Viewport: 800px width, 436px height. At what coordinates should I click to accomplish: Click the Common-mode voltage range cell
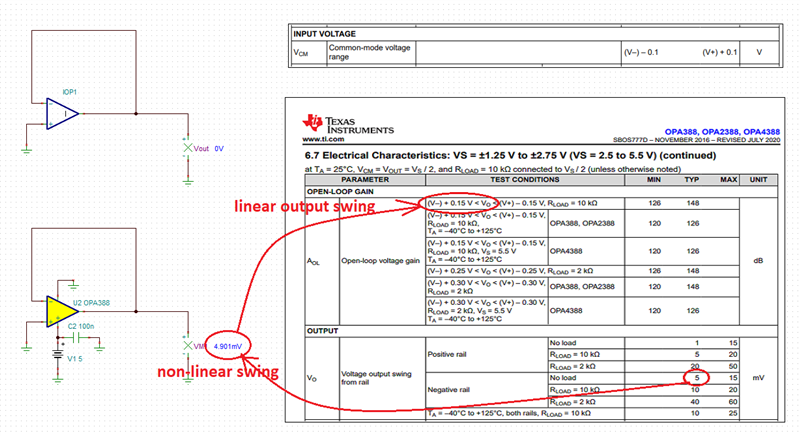(370, 52)
